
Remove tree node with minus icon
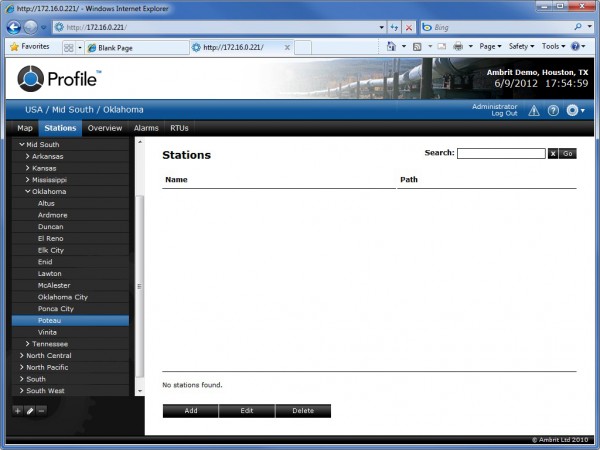point(42,411)
